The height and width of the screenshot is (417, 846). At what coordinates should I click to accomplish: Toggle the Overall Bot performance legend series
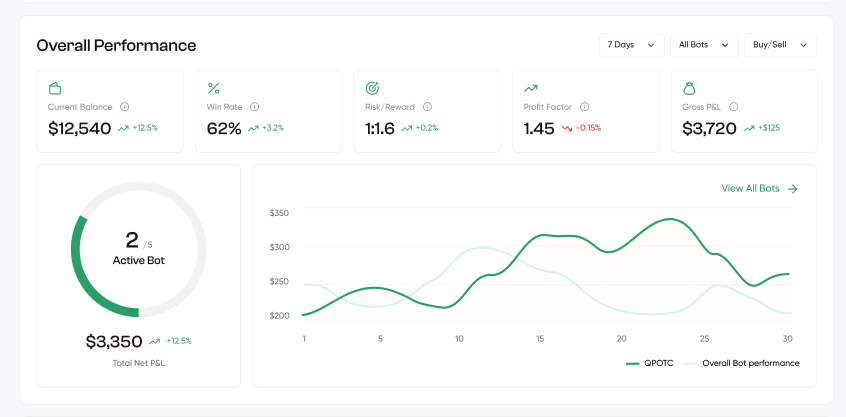point(742,363)
